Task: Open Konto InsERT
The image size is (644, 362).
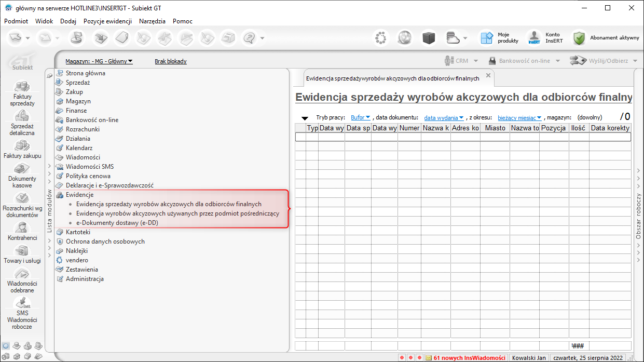Action: point(545,37)
